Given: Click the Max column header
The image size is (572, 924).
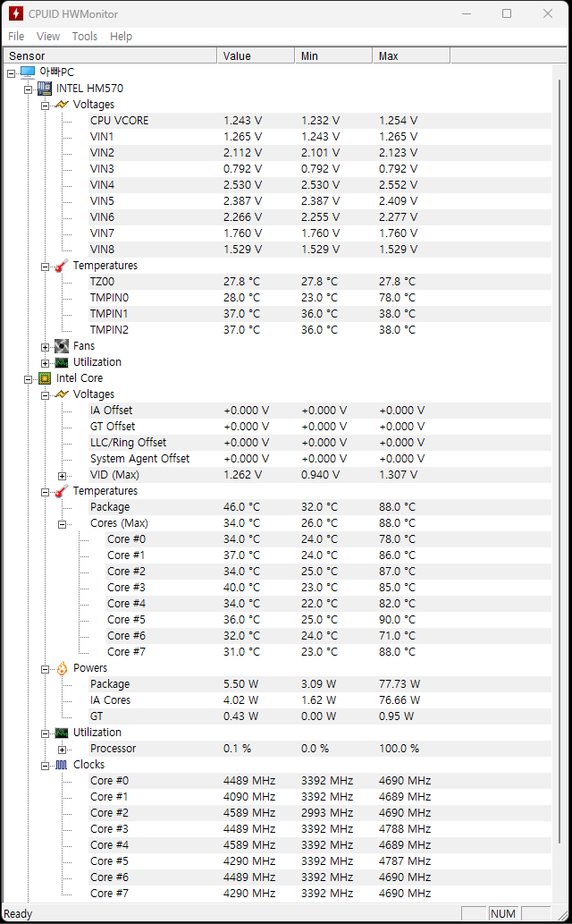Looking at the screenshot, I should pyautogui.click(x=411, y=56).
